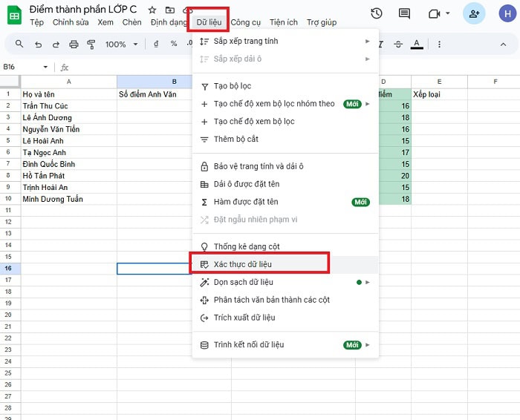Star the document Điểm thành phần LỚP C
Screen dimensions: 520x420
(152, 10)
